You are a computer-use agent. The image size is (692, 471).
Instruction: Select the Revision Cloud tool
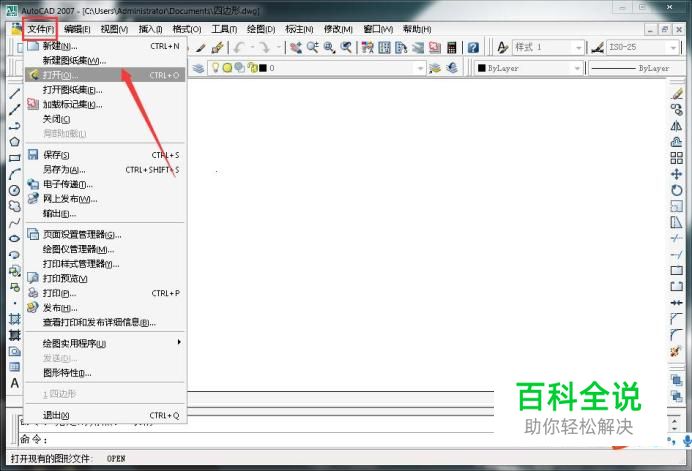click(15, 207)
